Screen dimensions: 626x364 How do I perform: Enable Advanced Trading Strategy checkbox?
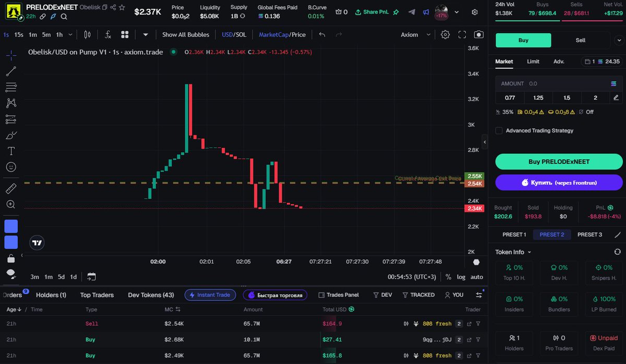[x=499, y=130]
